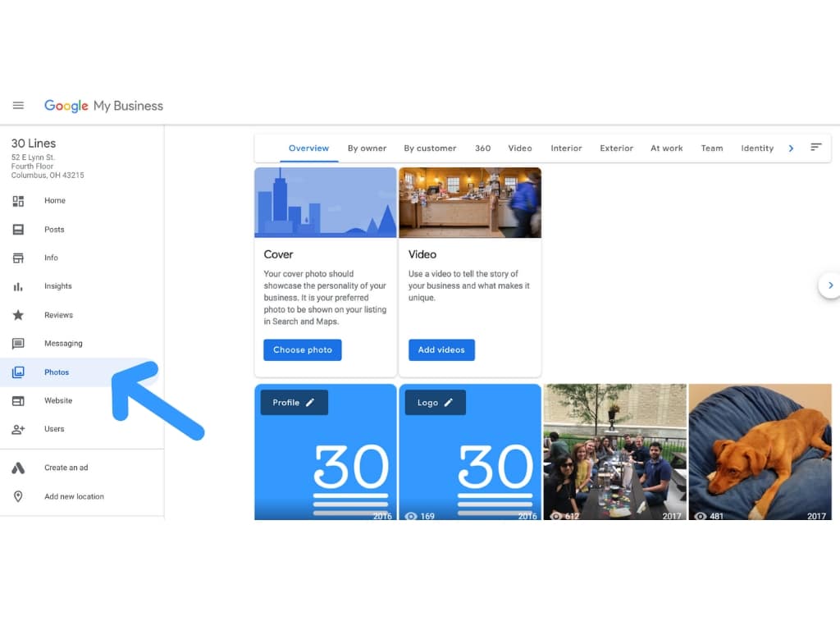This screenshot has width=840, height=630.
Task: Click the Messaging chat icon
Action: coord(18,344)
